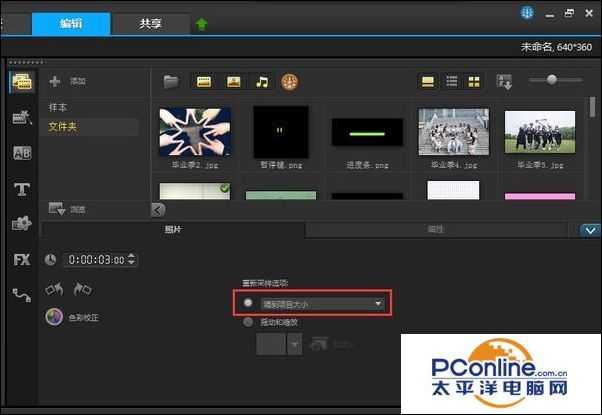
Task: Select the 样本 library folder
Action: 58,107
